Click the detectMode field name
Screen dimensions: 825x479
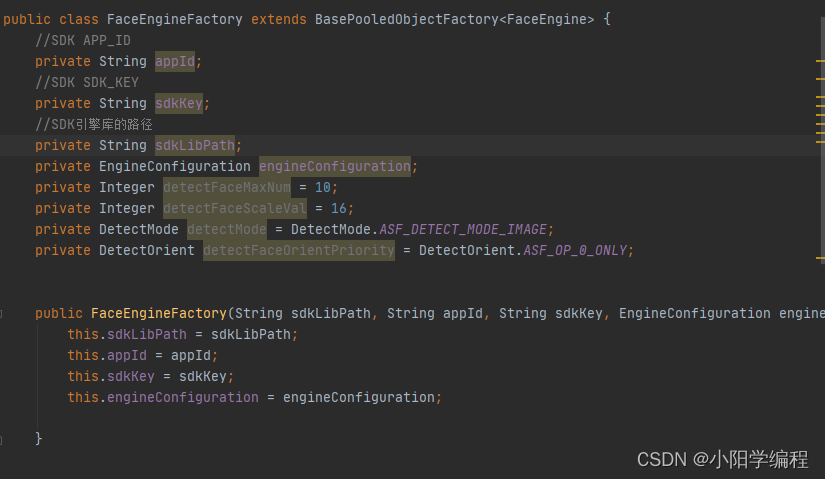point(227,230)
